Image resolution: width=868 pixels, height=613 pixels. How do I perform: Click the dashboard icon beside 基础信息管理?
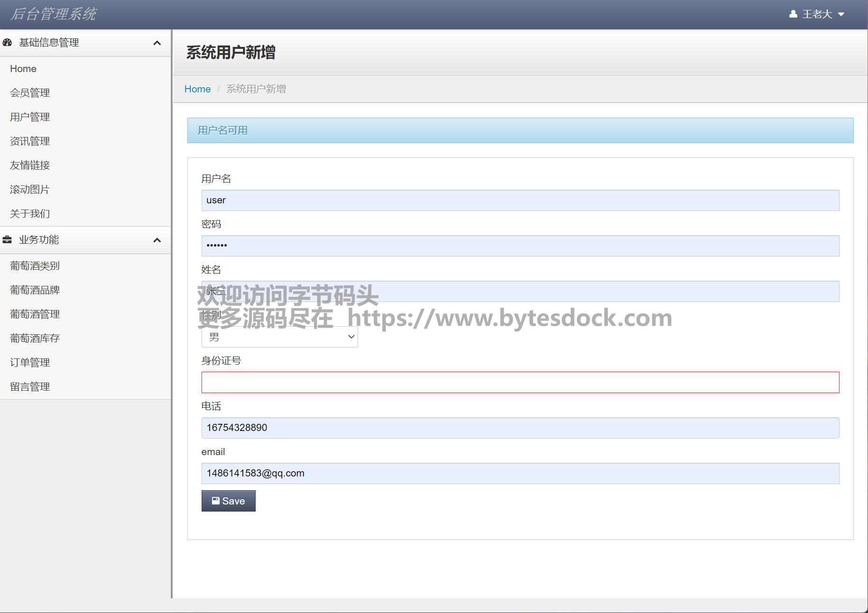click(x=7, y=43)
